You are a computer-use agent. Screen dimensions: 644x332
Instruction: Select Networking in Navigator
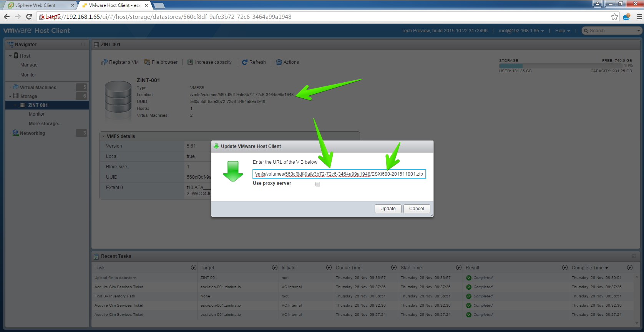tap(32, 133)
